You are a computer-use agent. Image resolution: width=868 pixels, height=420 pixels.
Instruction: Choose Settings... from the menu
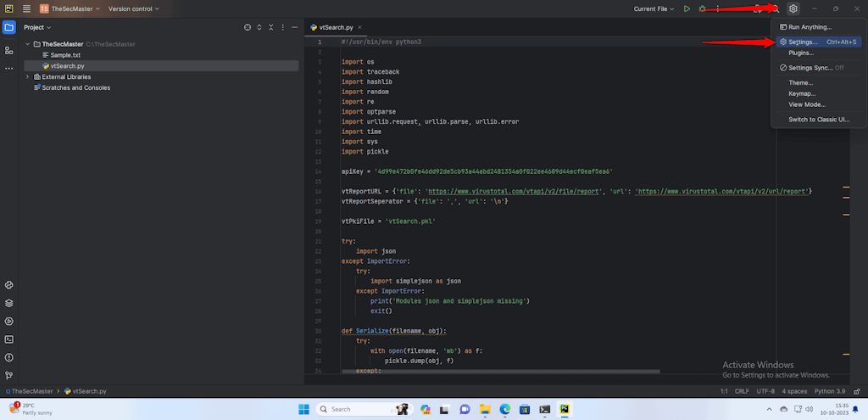(x=819, y=42)
